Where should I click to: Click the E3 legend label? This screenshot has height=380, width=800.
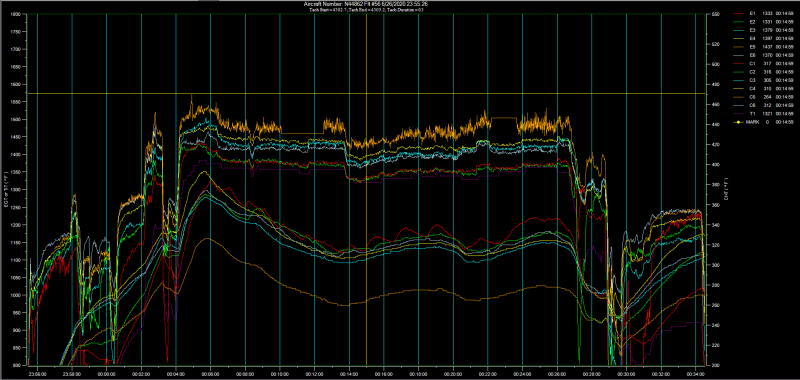pyautogui.click(x=752, y=31)
